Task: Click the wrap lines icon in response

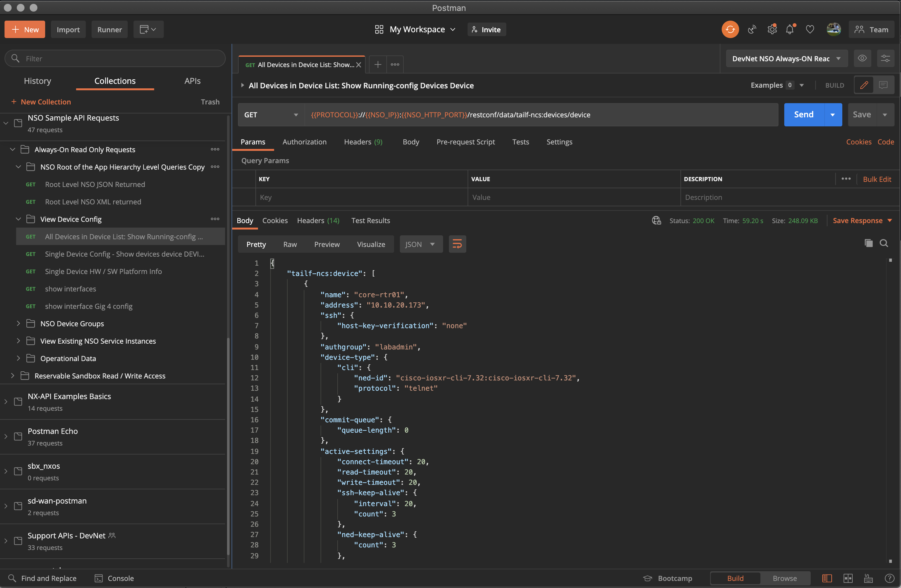Action: (x=457, y=244)
